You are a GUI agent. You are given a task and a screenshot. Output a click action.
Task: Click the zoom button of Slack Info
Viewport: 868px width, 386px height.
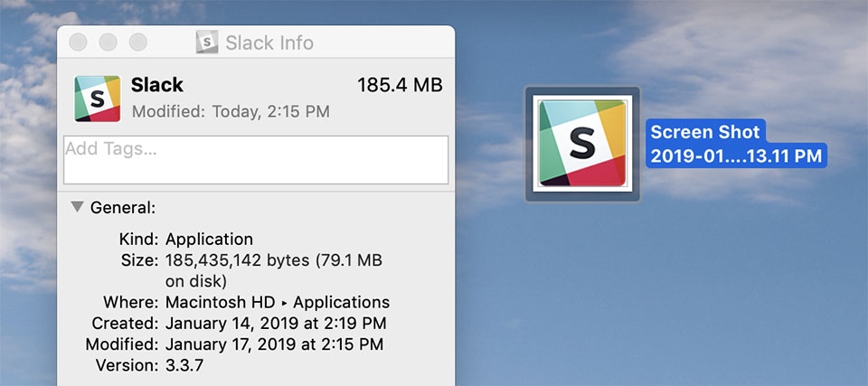pos(138,42)
